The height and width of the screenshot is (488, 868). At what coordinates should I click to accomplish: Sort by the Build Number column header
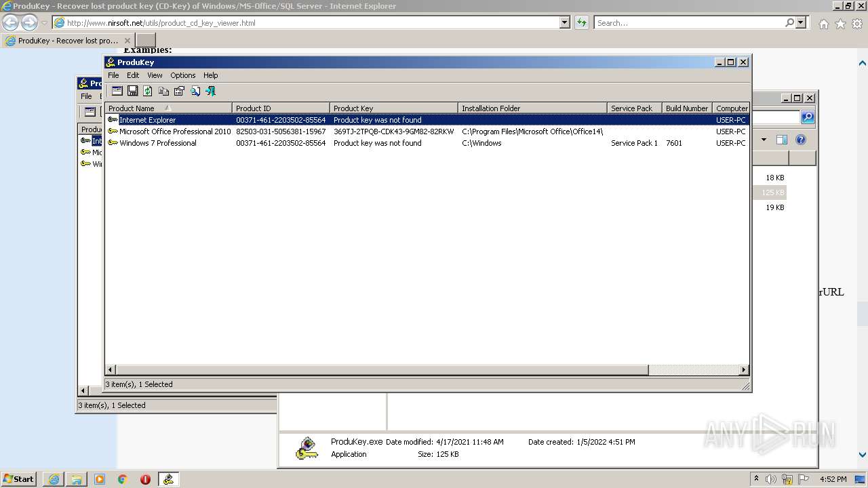[x=687, y=108]
